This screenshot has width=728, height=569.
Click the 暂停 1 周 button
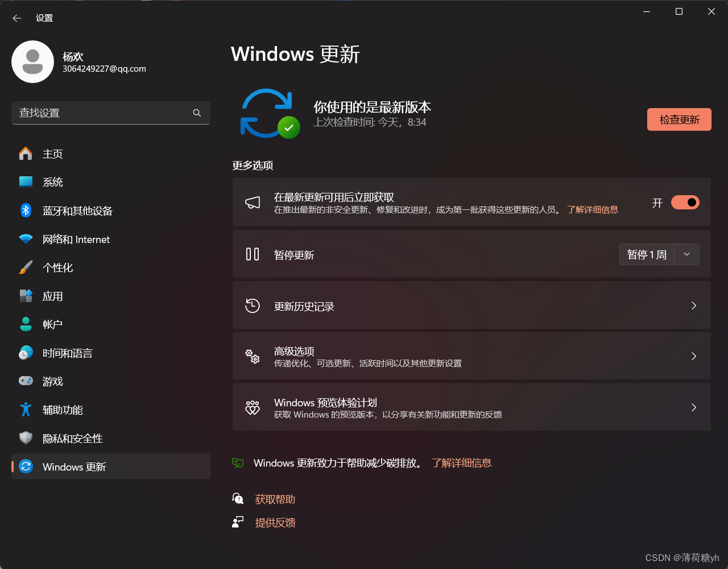tap(647, 254)
